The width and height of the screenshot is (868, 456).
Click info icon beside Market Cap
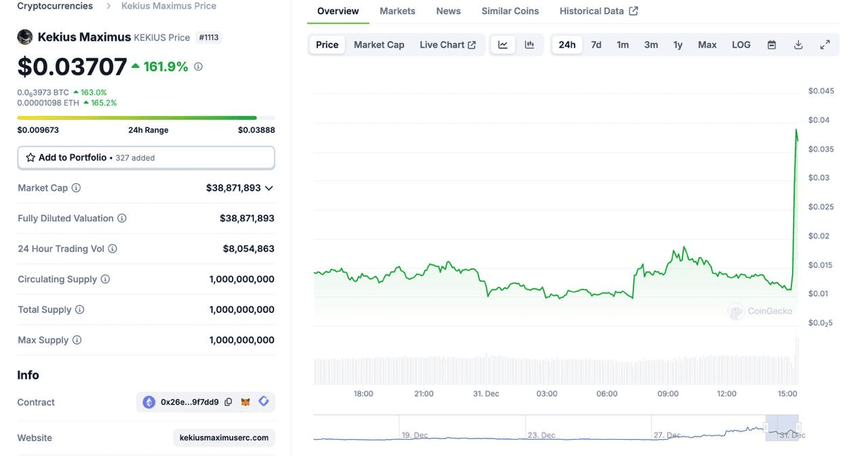pyautogui.click(x=76, y=188)
